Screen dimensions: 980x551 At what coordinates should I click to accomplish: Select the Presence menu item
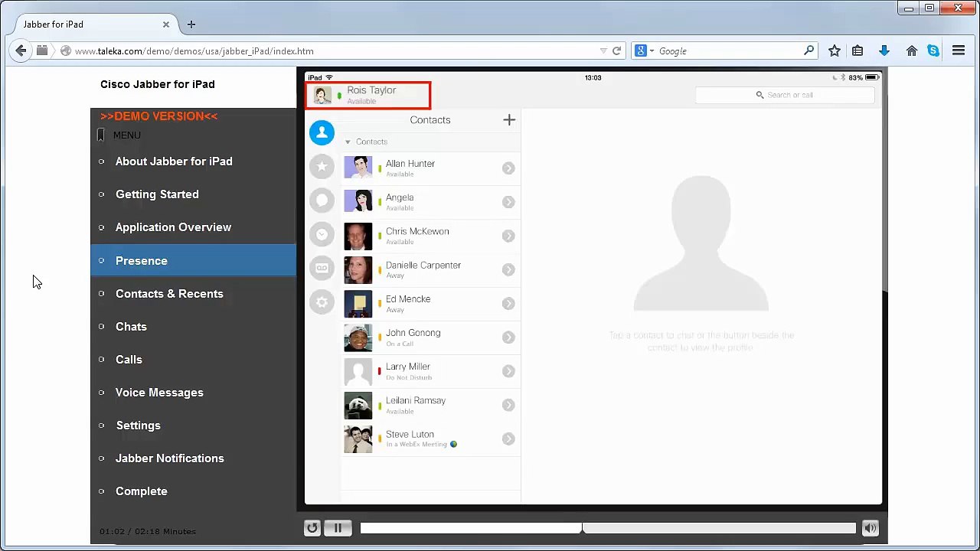coord(193,261)
